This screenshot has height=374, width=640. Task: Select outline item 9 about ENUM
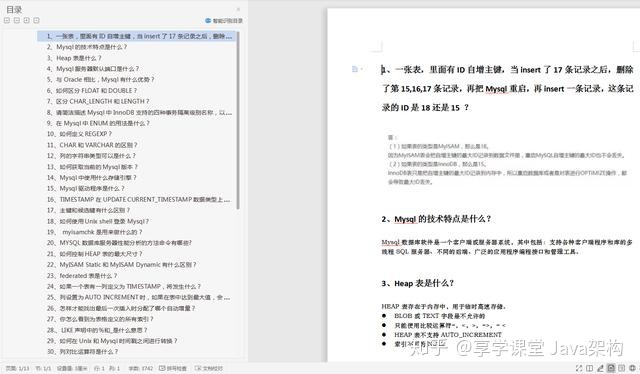pyautogui.click(x=98, y=123)
